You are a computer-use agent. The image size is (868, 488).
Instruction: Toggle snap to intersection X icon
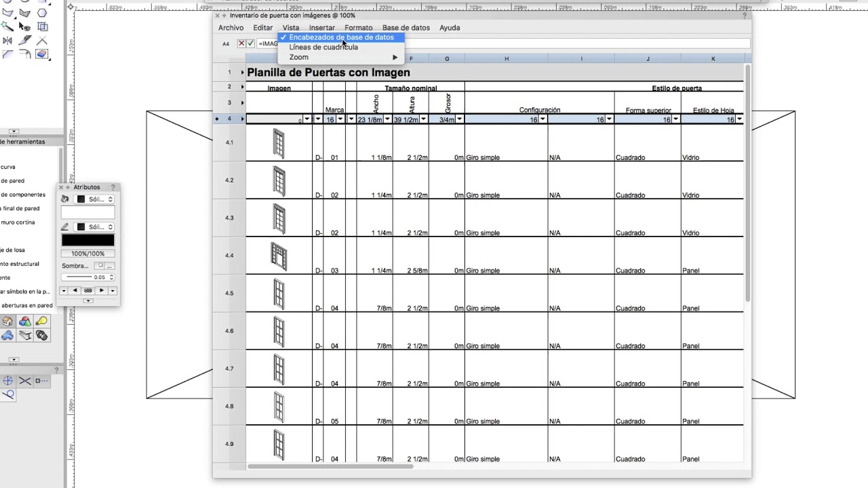click(x=25, y=381)
